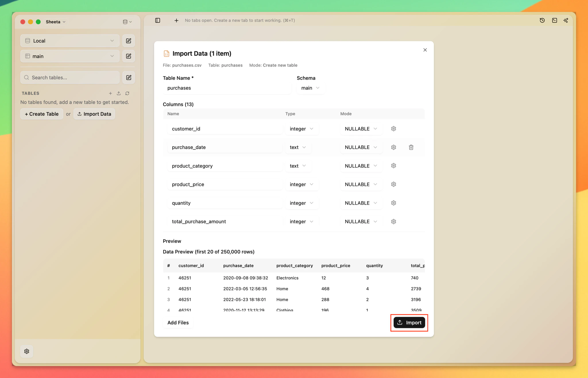Open settings gear for purchase_date column

[x=394, y=147]
